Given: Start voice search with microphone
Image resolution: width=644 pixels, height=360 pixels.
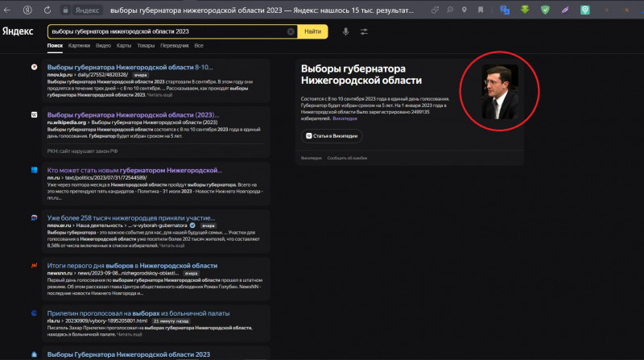Looking at the screenshot, I should (346, 31).
